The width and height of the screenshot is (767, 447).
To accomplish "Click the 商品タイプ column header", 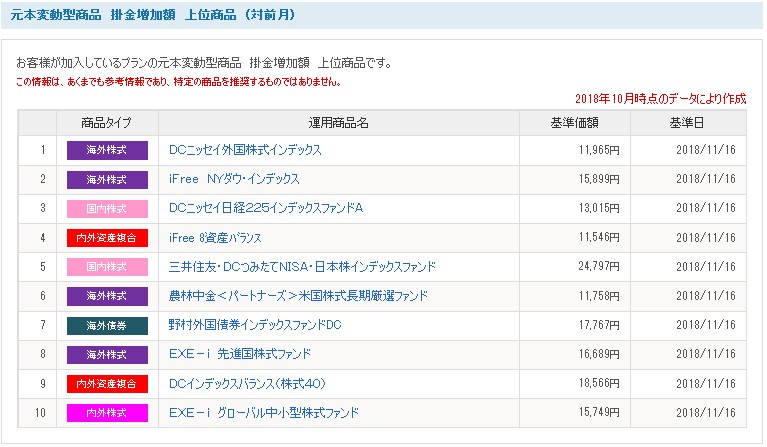I will (107, 123).
